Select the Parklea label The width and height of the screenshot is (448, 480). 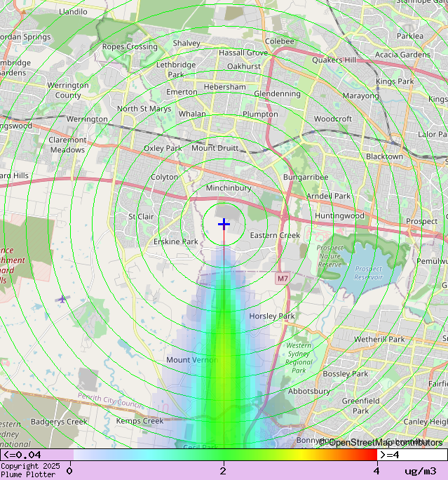(410, 36)
